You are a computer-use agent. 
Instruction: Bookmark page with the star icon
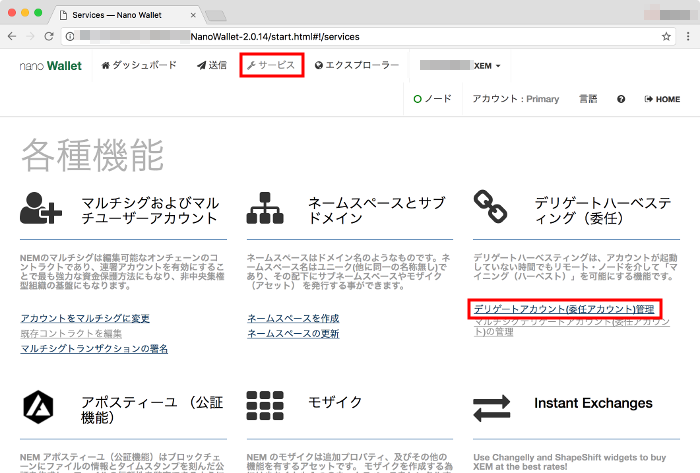(666, 36)
